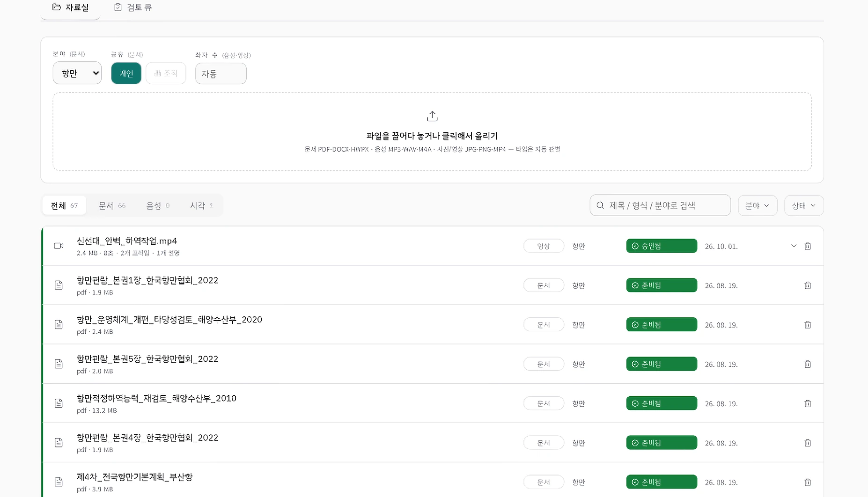The image size is (868, 497).
Task: Select the 개인 sharing option
Action: click(126, 73)
